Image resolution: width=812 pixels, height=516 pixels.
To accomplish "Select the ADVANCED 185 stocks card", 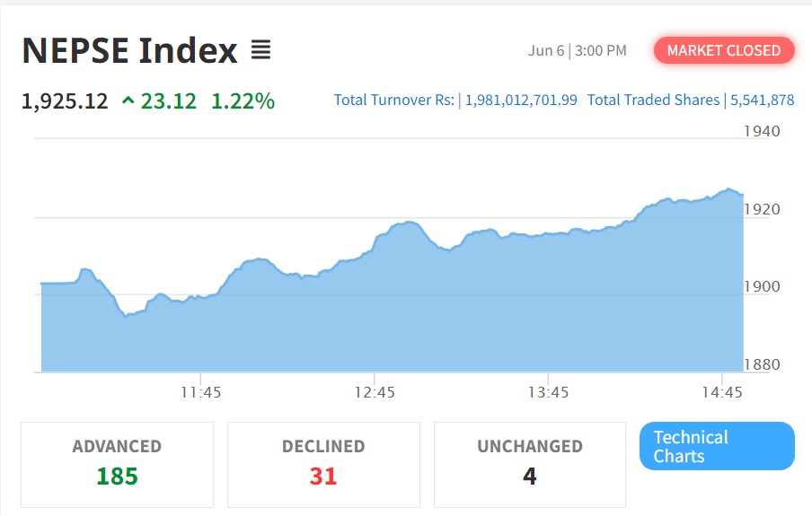I will coord(117,464).
